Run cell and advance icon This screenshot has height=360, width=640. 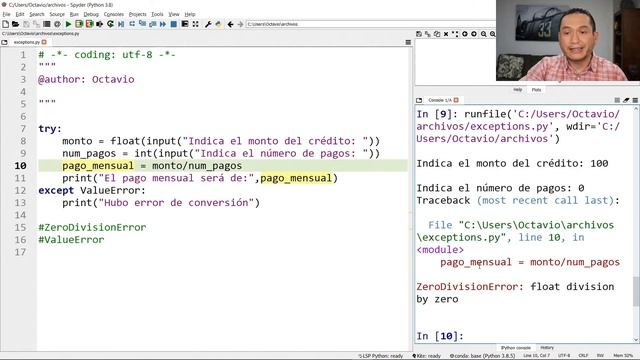click(89, 24)
